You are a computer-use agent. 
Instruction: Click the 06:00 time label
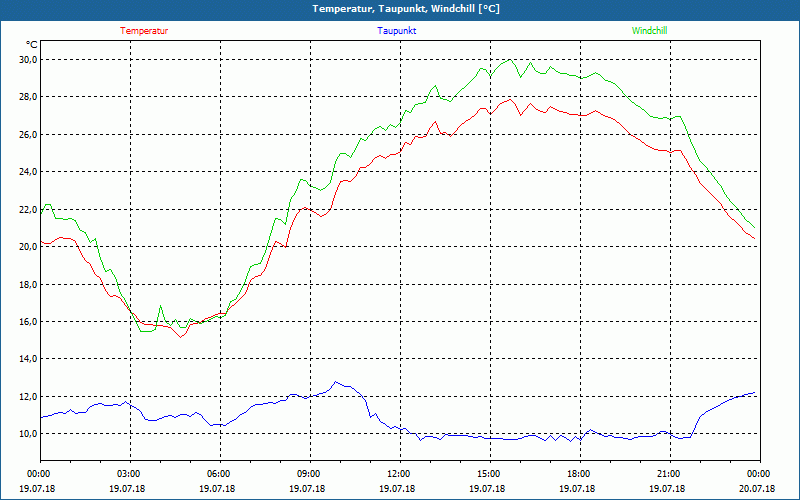[220, 474]
